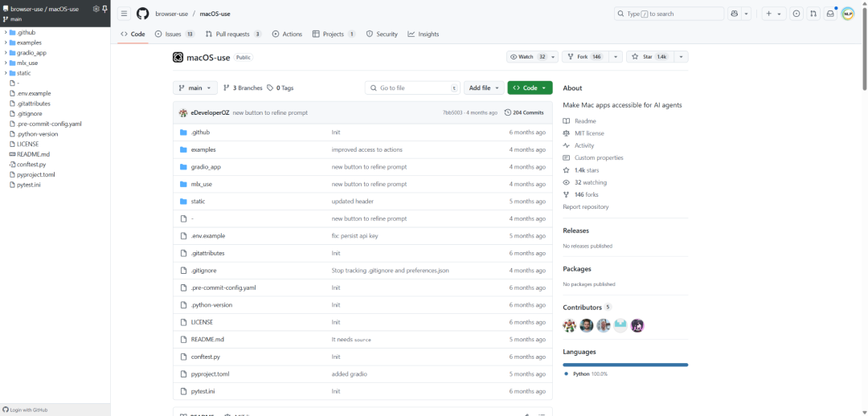868x416 pixels.
Task: Open the GitHub hamburger navigation menu
Action: tap(124, 14)
